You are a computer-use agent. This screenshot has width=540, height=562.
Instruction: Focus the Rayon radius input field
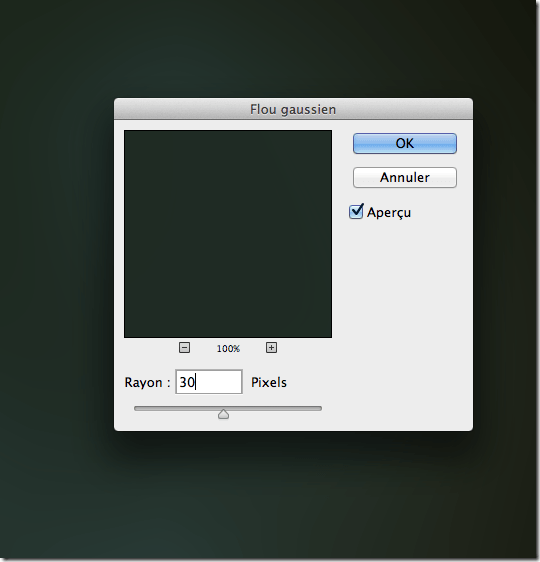point(209,382)
